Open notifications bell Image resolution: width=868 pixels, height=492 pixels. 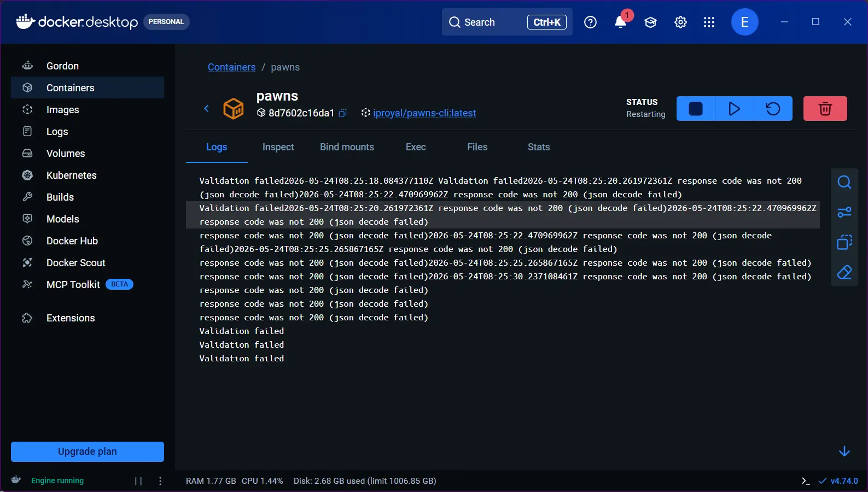point(620,22)
